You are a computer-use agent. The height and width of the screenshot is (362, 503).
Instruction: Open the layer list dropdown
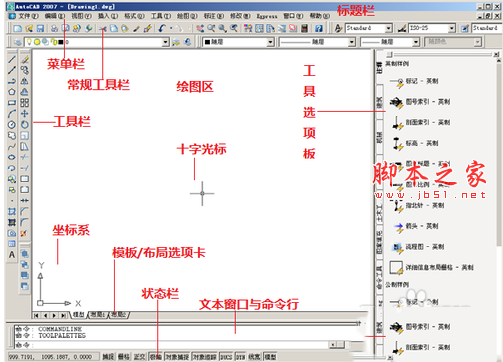(165, 42)
